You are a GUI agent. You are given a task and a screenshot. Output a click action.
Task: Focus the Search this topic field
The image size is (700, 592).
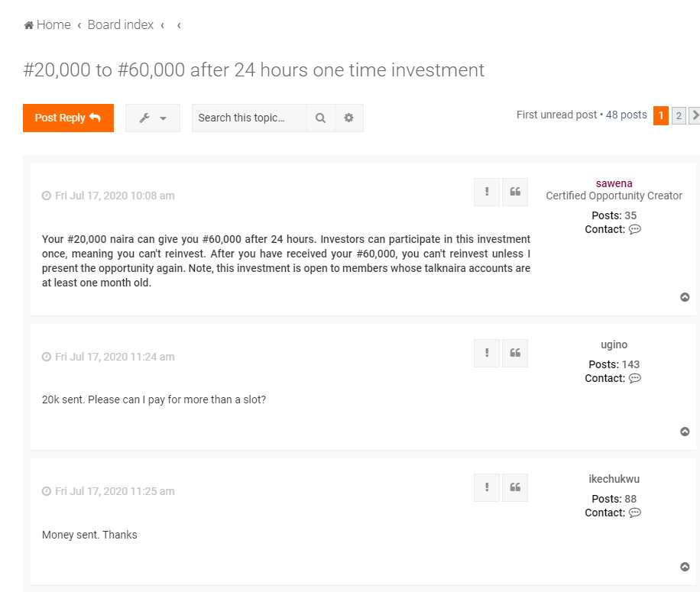(x=249, y=118)
